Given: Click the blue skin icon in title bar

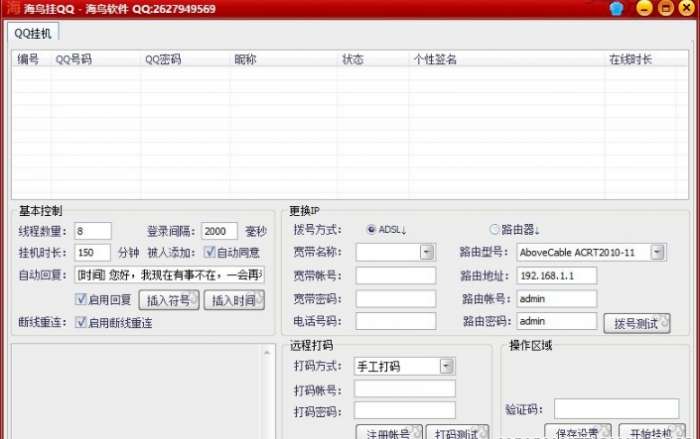Looking at the screenshot, I should pyautogui.click(x=617, y=8).
